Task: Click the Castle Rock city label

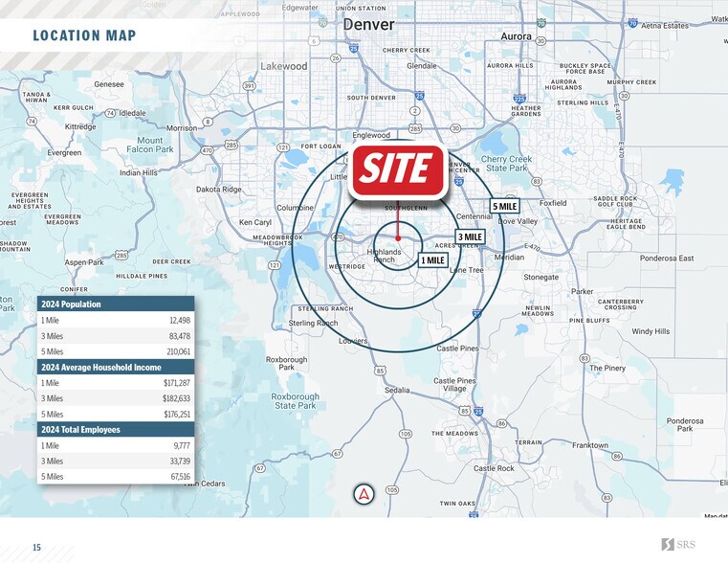Action: click(494, 468)
